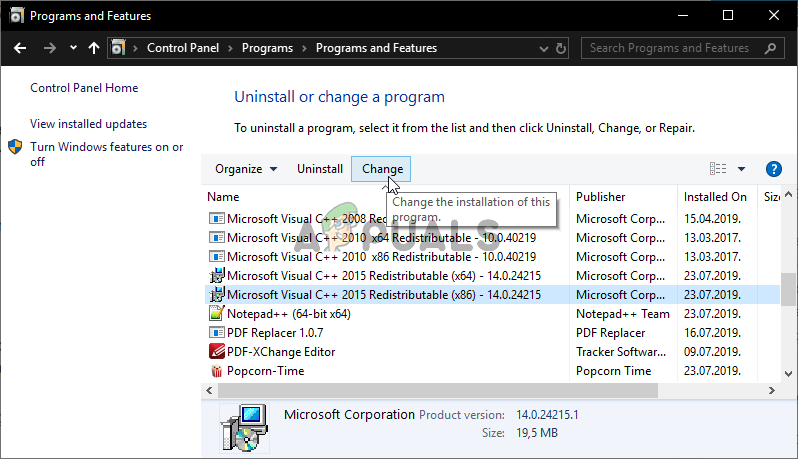Screen dimensions: 798x459
Task: Click the Programs breadcrumb item
Action: coord(269,48)
